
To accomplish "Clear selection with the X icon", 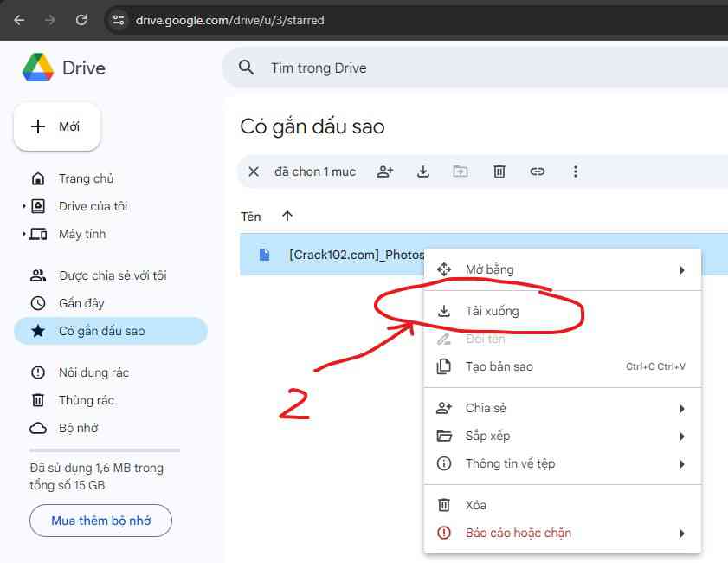I will click(253, 171).
